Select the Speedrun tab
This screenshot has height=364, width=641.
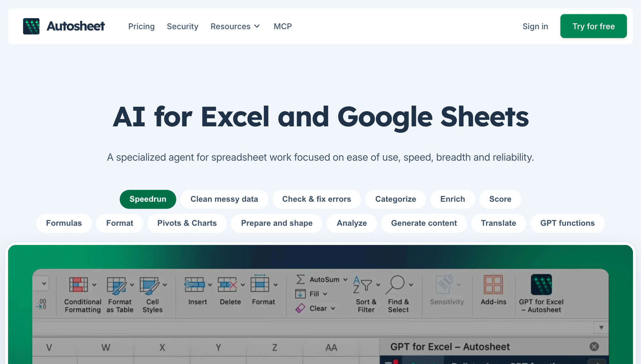pos(148,199)
